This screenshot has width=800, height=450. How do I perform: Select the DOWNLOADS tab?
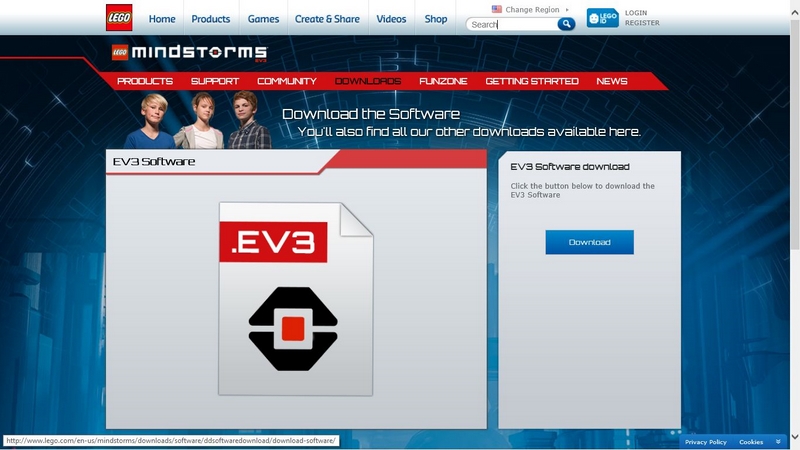click(368, 81)
